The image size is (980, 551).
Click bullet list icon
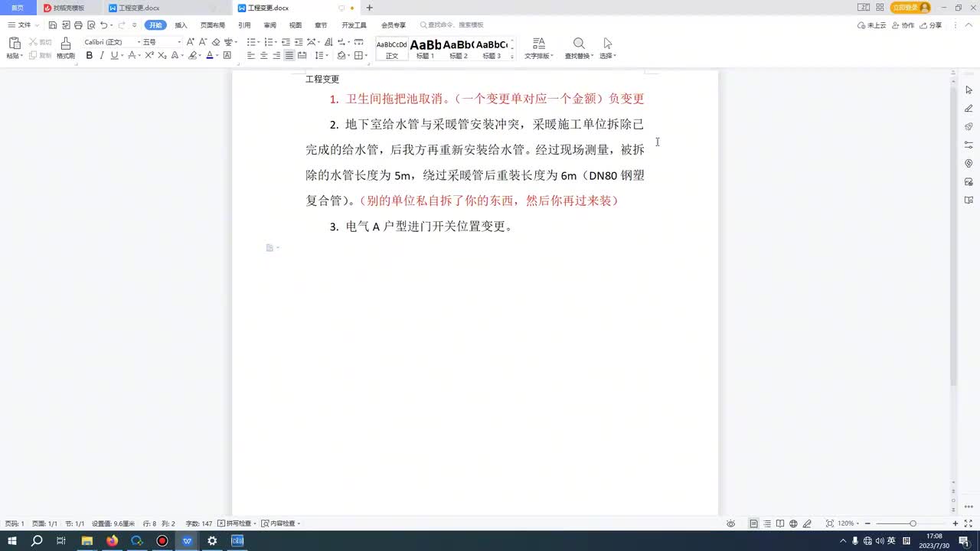click(x=251, y=42)
